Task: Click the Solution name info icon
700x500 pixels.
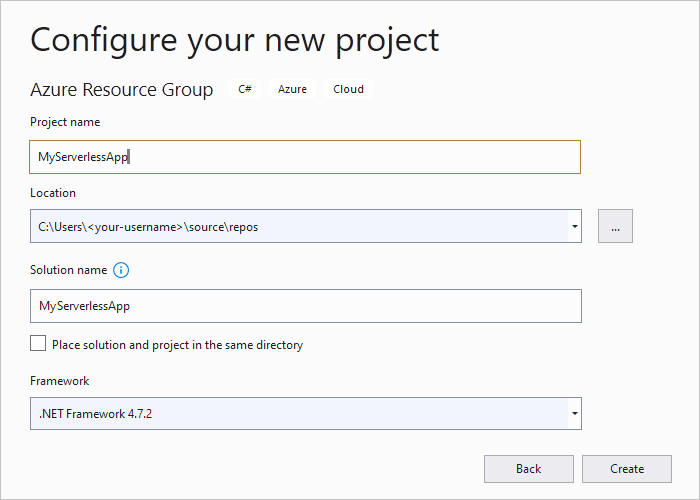Action: point(122,270)
